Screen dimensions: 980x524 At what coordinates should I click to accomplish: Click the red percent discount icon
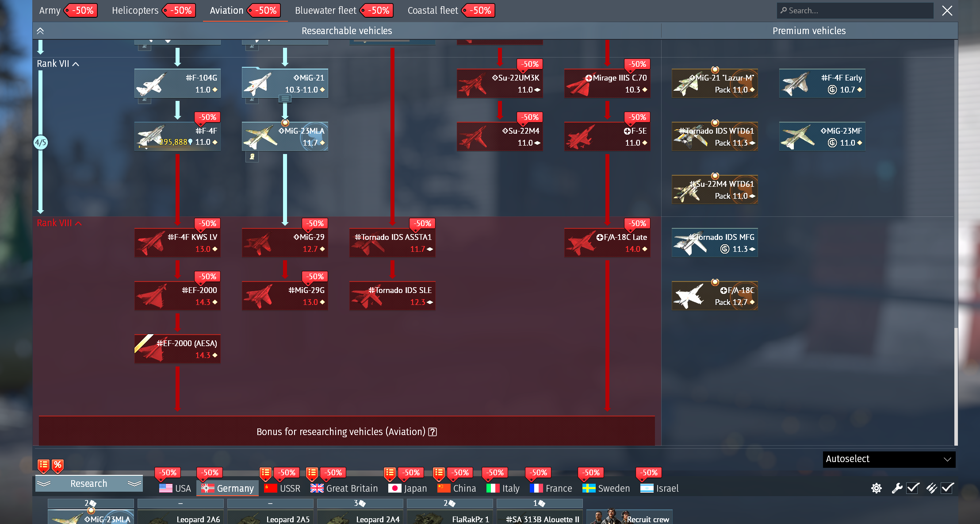click(x=58, y=465)
